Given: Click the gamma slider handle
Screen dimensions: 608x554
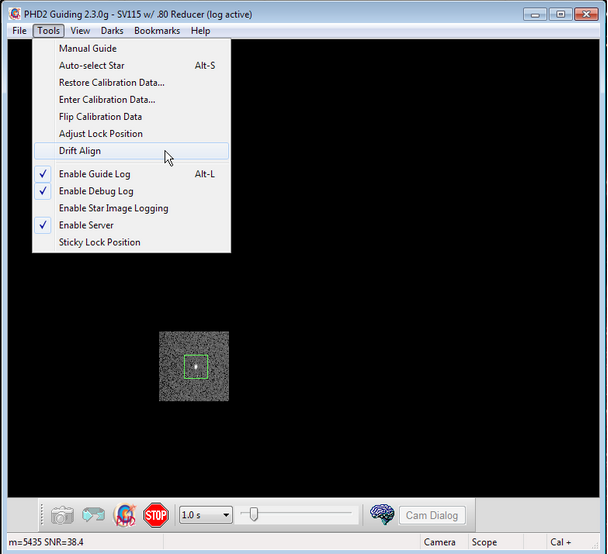Looking at the screenshot, I should [254, 514].
